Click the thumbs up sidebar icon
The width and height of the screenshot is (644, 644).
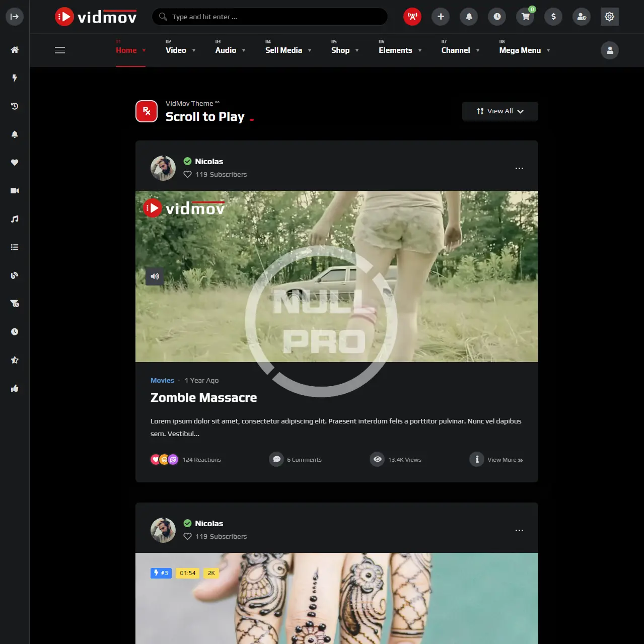point(15,388)
